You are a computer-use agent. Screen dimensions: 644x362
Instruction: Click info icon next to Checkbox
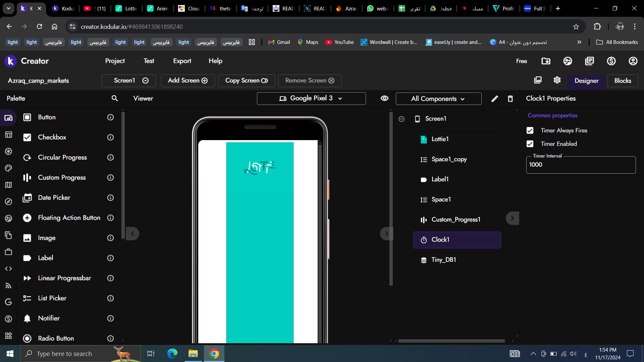coord(110,137)
